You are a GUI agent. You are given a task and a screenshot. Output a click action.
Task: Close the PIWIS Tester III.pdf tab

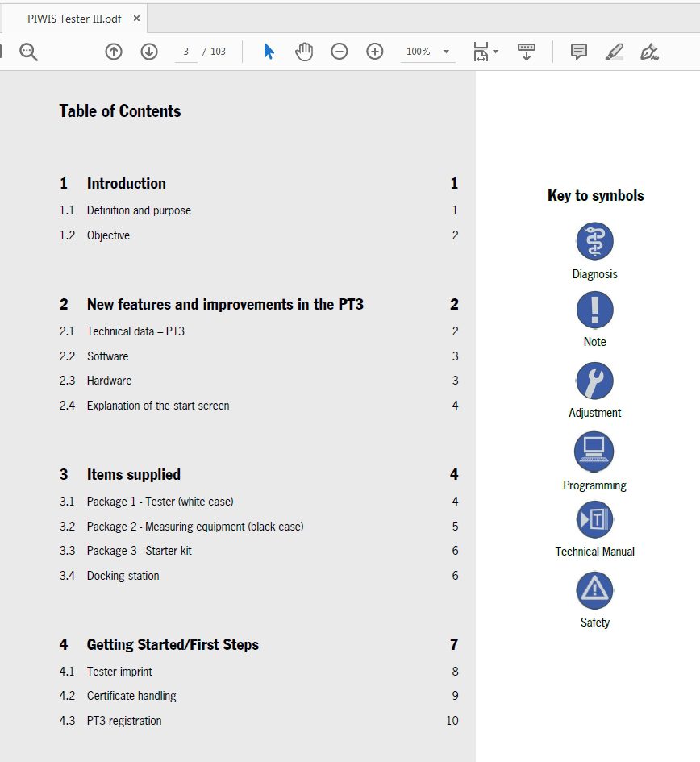(136, 19)
